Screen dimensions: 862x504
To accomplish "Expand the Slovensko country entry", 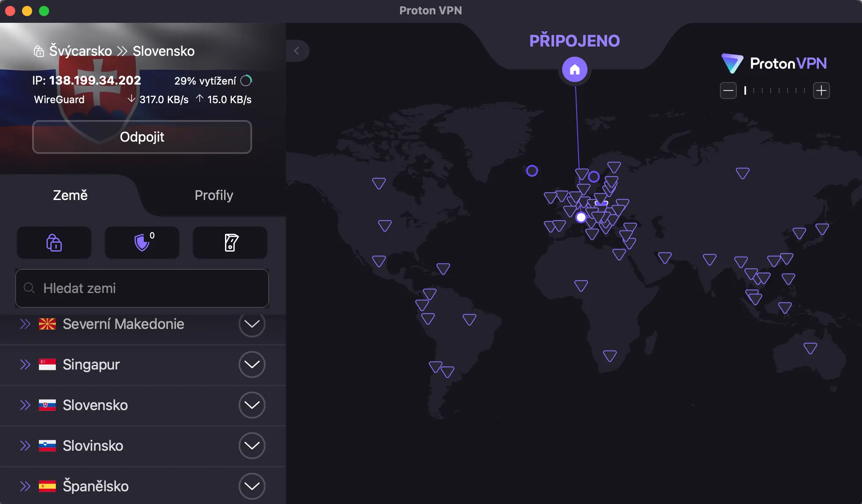I will tap(252, 405).
